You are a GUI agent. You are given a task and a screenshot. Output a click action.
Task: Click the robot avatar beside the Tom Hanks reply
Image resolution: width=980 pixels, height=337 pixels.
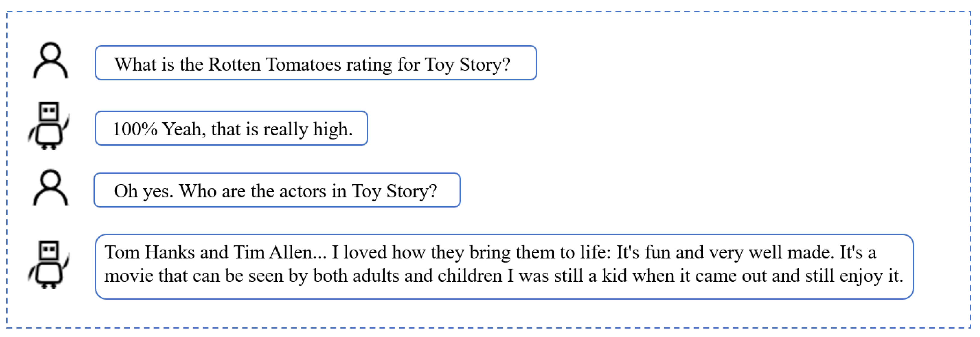pos(49,265)
